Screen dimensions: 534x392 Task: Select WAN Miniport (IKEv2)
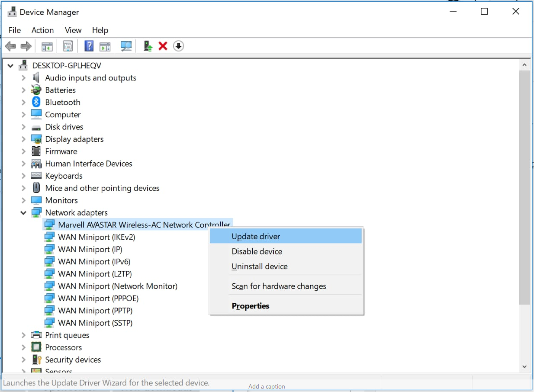point(97,237)
